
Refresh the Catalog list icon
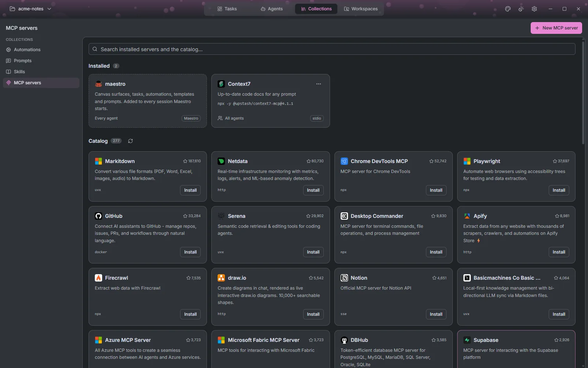[130, 141]
